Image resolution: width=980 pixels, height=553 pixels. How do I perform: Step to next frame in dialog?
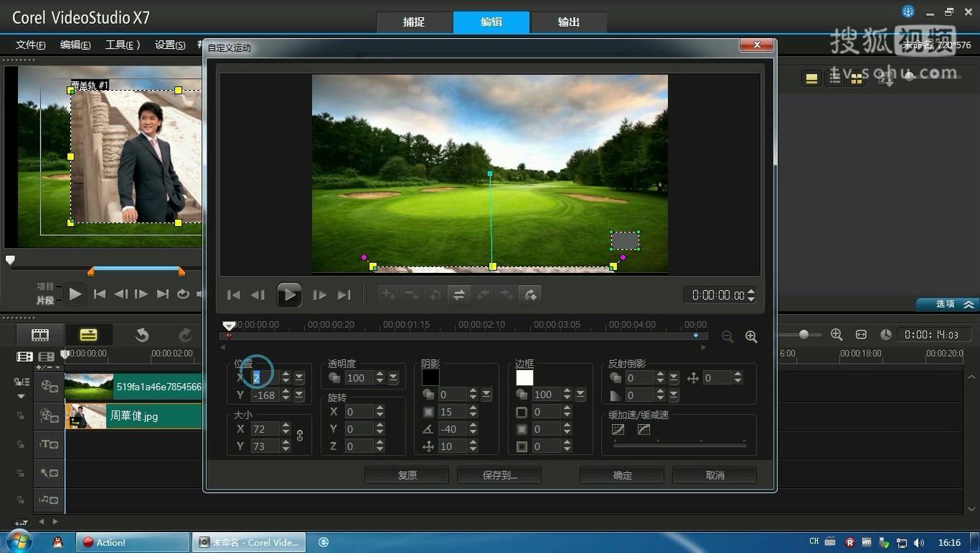click(x=319, y=295)
